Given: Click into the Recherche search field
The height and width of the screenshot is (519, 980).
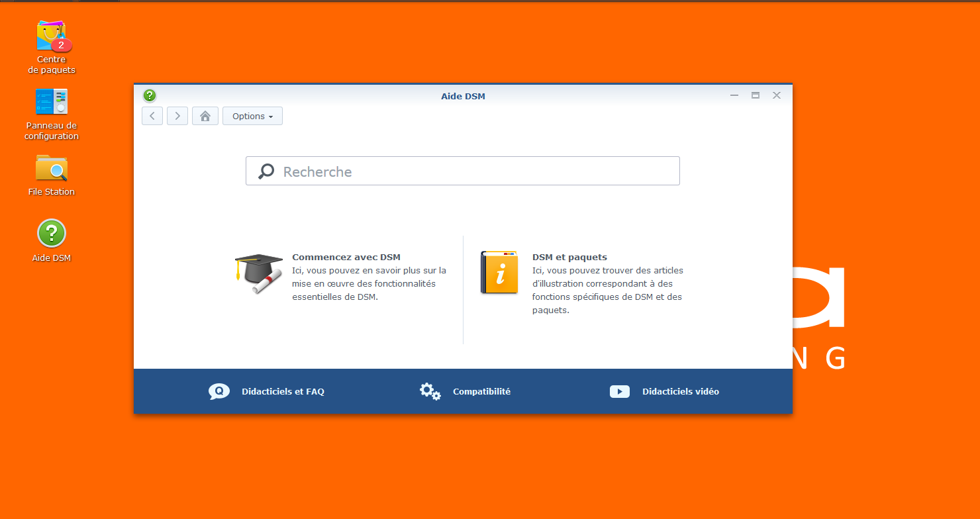Looking at the screenshot, I should [463, 171].
